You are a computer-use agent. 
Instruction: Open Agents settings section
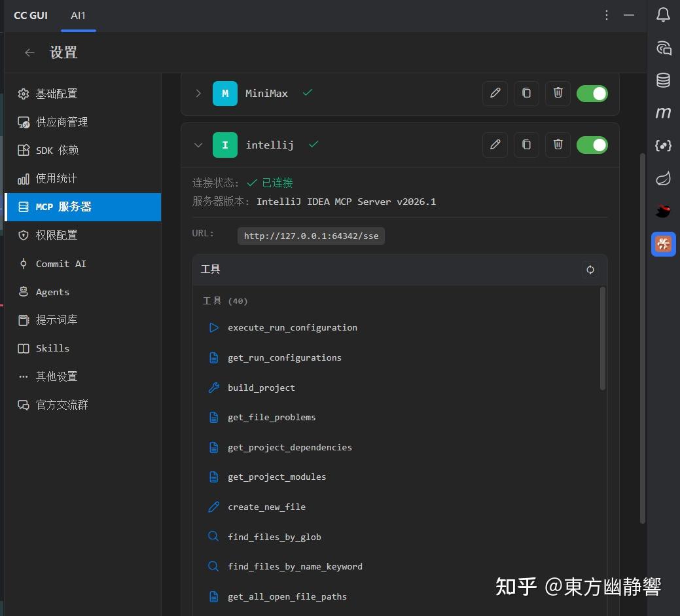(83, 291)
